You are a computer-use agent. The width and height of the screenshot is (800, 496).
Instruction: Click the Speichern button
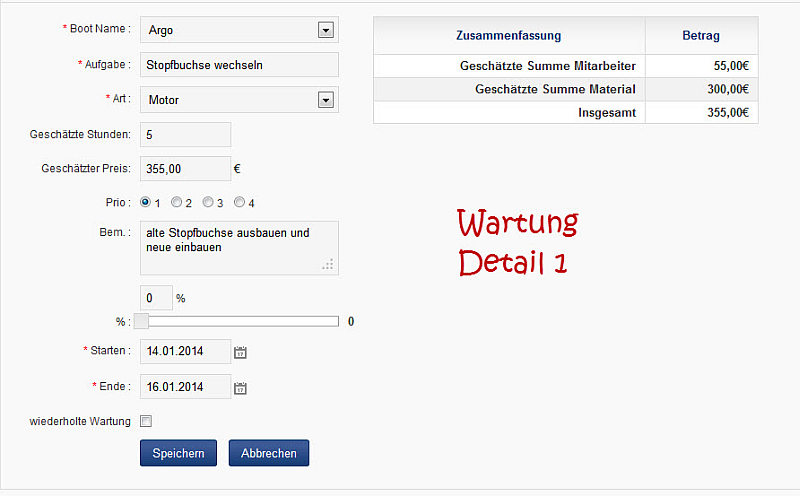point(178,453)
